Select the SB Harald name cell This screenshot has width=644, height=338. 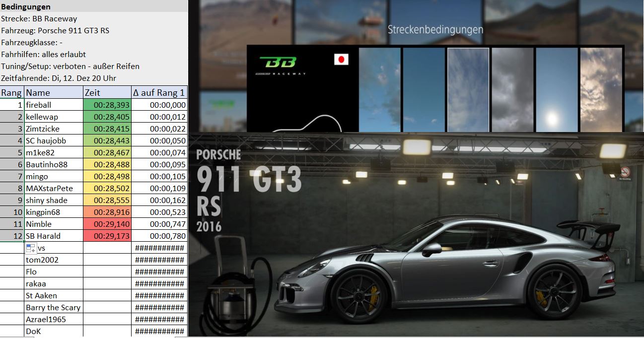coord(54,236)
